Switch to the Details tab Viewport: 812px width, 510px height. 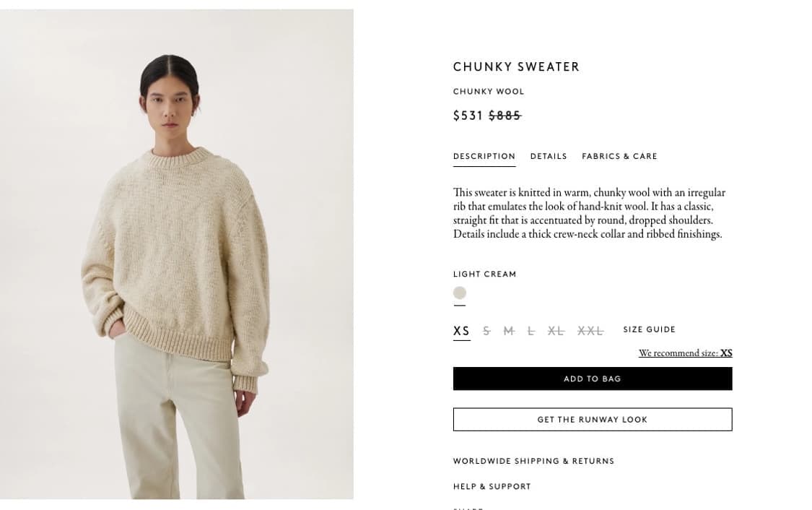pyautogui.click(x=549, y=157)
